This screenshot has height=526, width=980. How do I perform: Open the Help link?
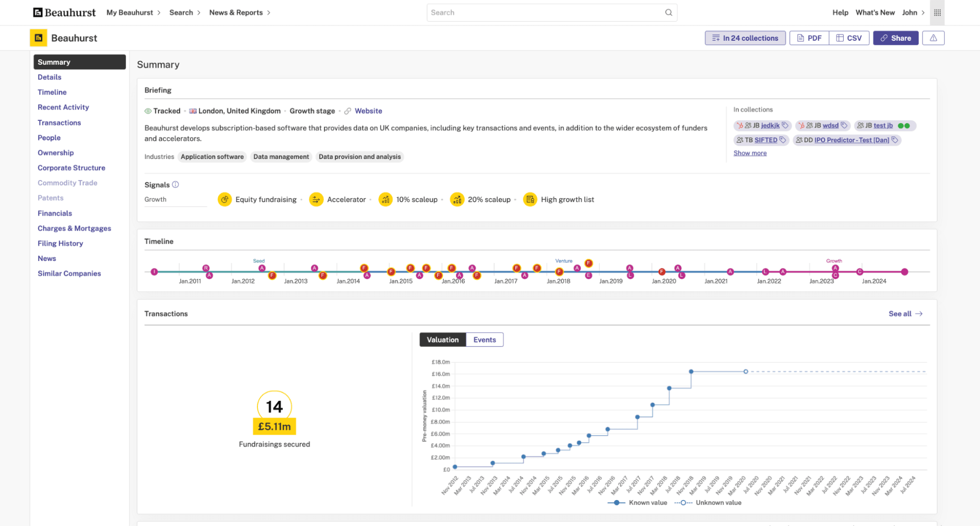[840, 12]
